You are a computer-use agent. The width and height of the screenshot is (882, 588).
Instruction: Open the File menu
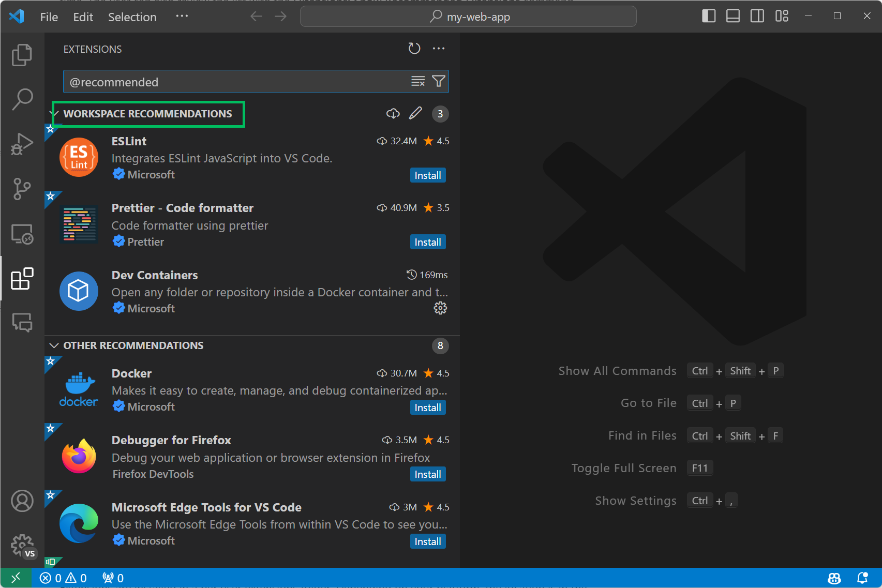(x=49, y=17)
